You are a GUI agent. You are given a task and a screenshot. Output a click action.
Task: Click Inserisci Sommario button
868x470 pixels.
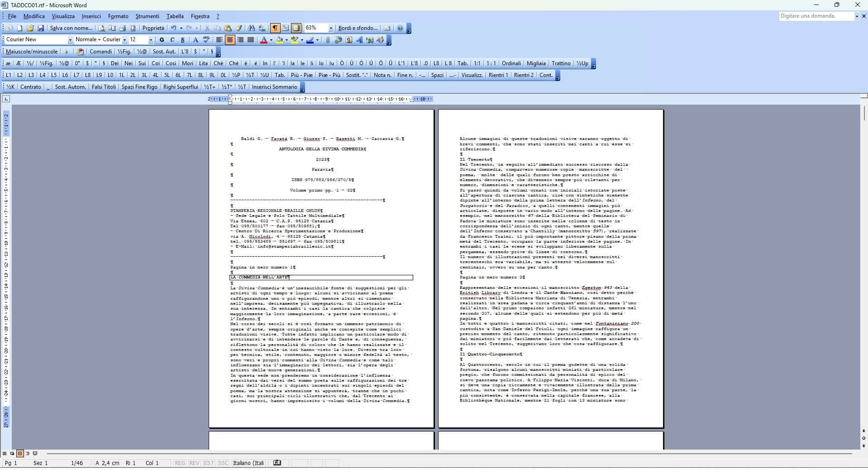click(274, 87)
